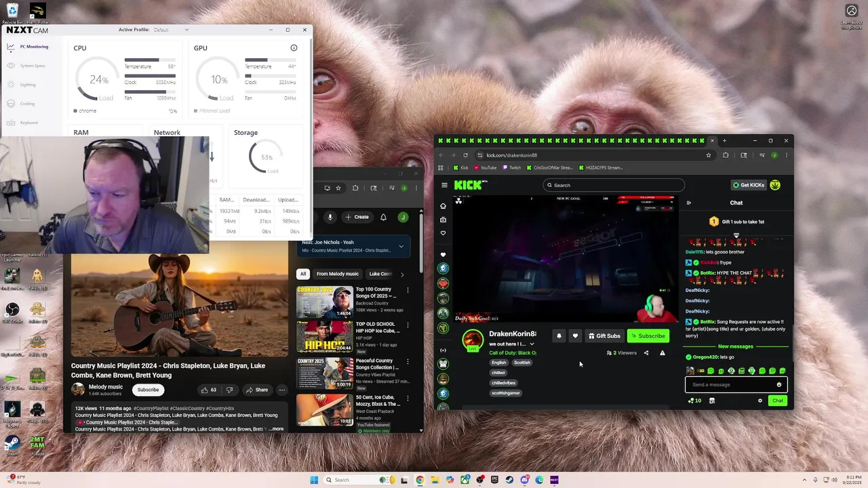Follow DrakenKorin88 with the heart button
Screen dimensions: 868x488
coord(575,335)
